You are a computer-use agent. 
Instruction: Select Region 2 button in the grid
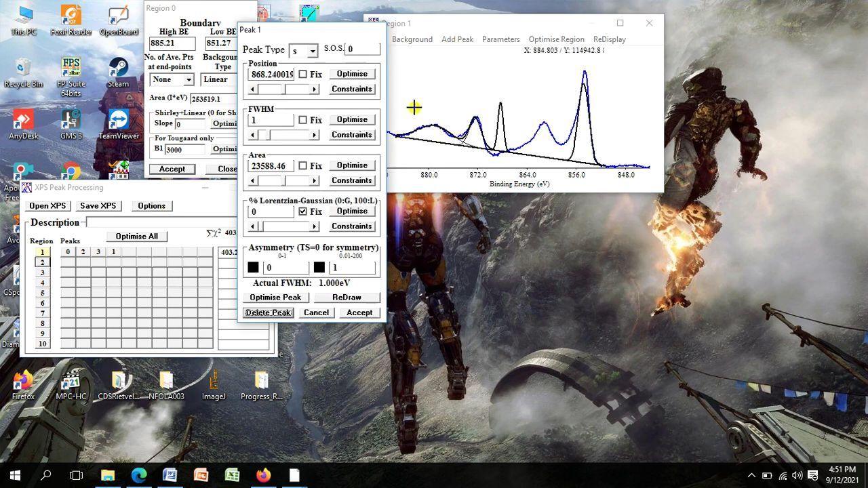click(42, 262)
